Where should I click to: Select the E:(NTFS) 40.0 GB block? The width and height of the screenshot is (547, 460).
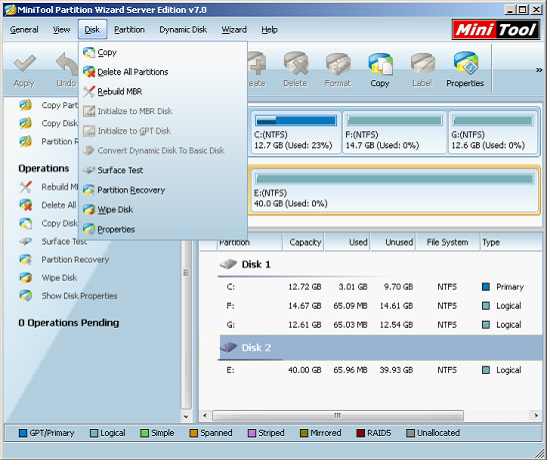pyautogui.click(x=395, y=190)
